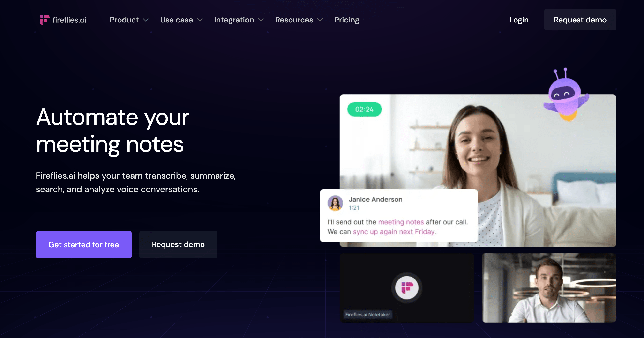Click Request demo beside Get started
This screenshot has width=644, height=338.
(x=178, y=245)
